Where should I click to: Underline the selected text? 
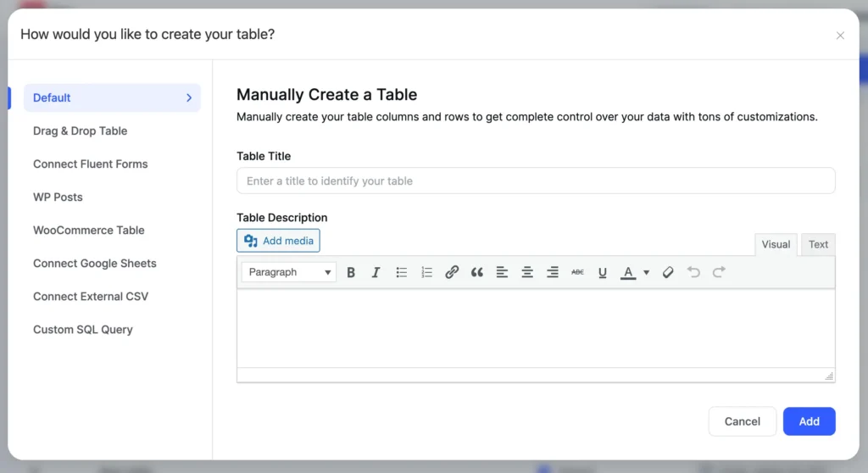pyautogui.click(x=603, y=272)
